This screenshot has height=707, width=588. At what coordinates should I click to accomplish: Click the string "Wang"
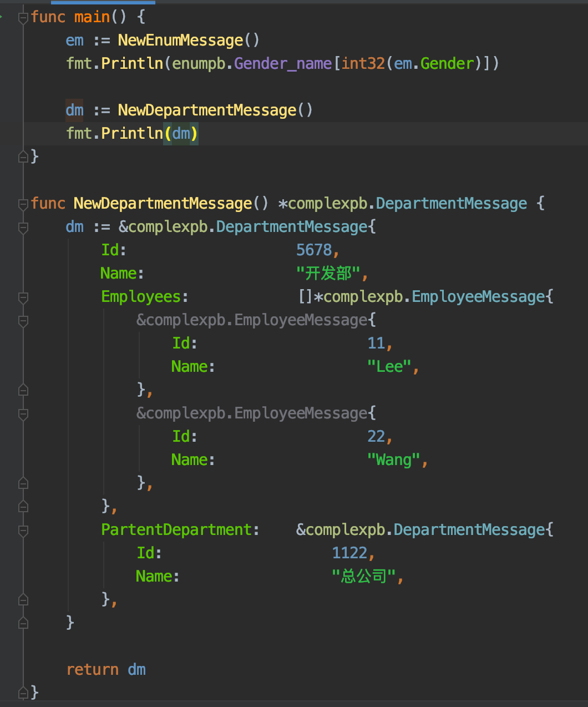394,460
